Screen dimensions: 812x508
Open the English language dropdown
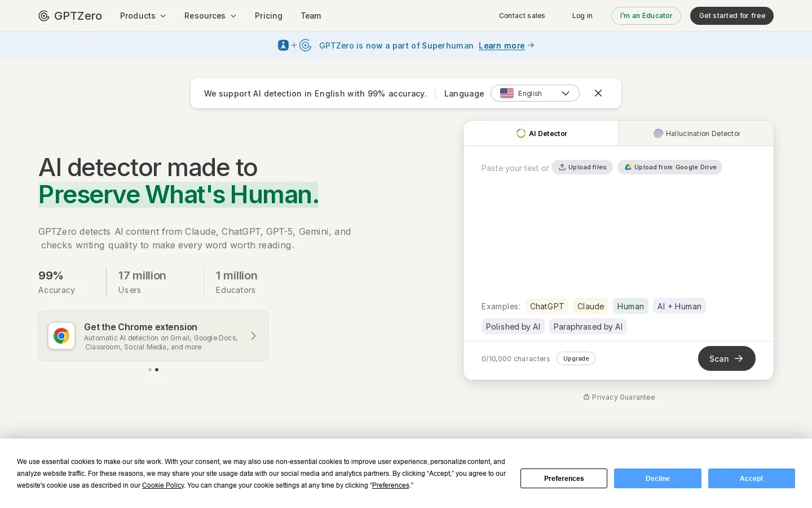pos(535,93)
